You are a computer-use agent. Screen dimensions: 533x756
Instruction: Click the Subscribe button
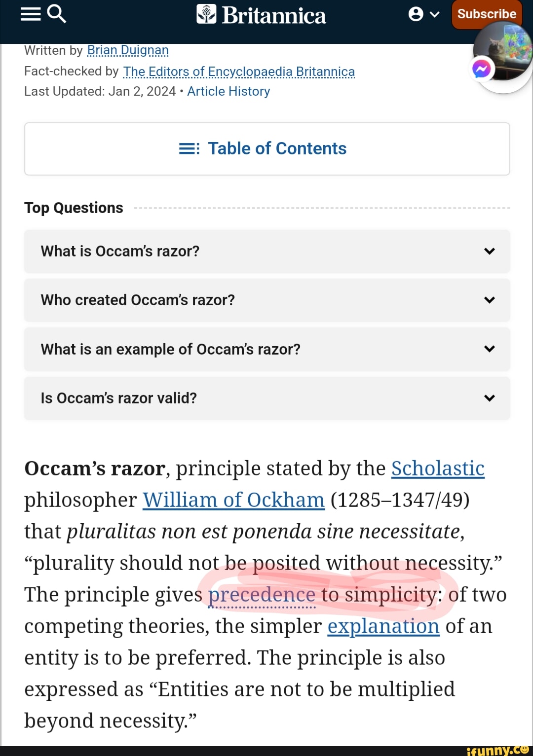[486, 14]
